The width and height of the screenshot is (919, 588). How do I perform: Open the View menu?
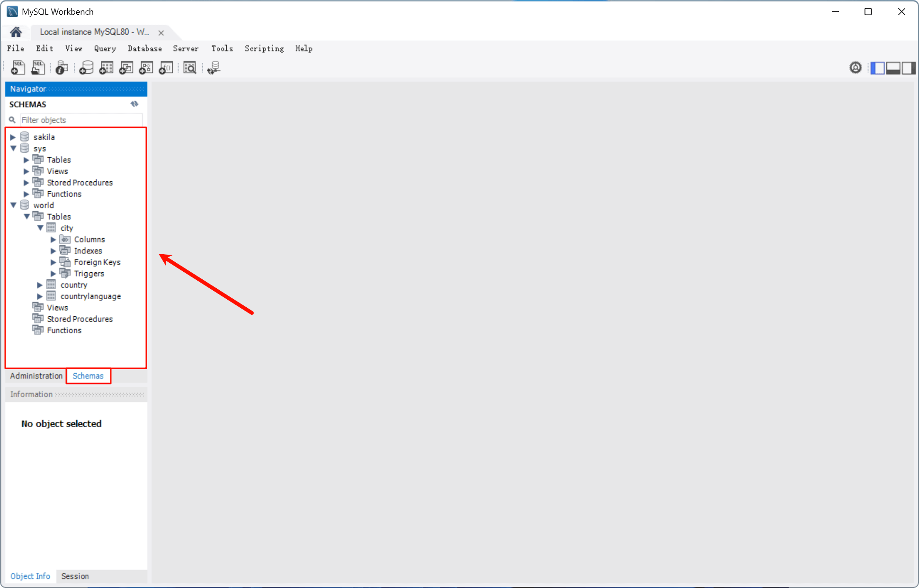coord(74,48)
